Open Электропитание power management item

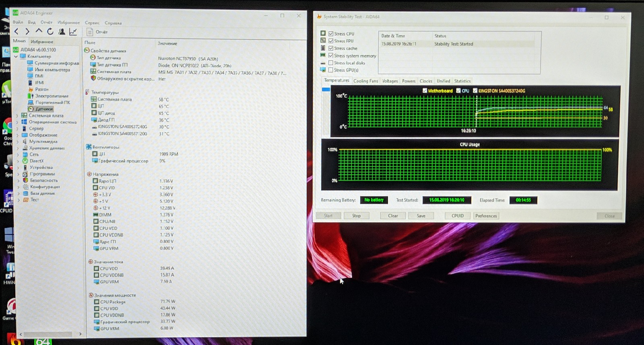pyautogui.click(x=48, y=96)
